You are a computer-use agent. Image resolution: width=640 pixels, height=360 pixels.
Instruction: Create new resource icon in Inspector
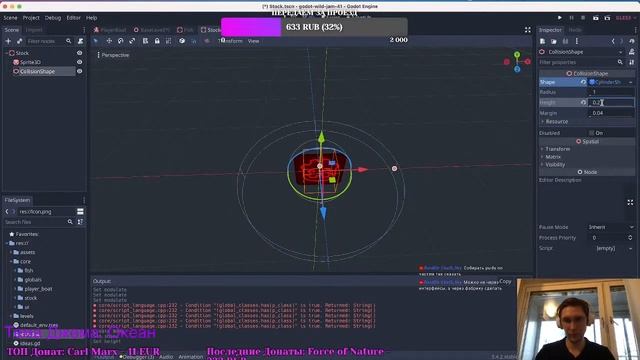tap(542, 41)
